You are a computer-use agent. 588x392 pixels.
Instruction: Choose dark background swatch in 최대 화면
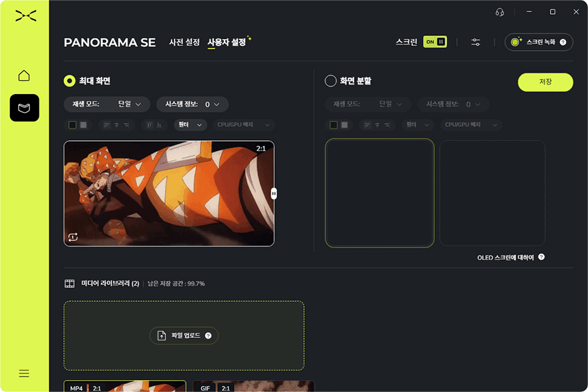[x=72, y=125]
